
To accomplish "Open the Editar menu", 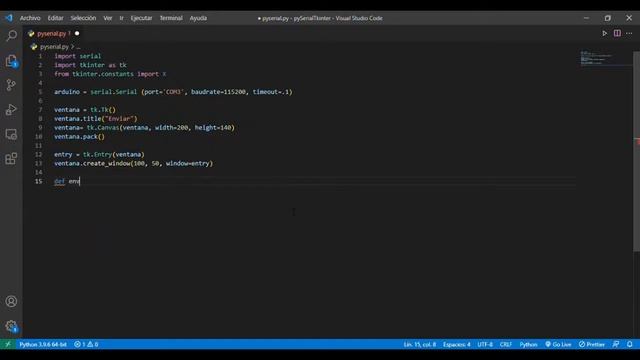I will pyautogui.click(x=56, y=18).
